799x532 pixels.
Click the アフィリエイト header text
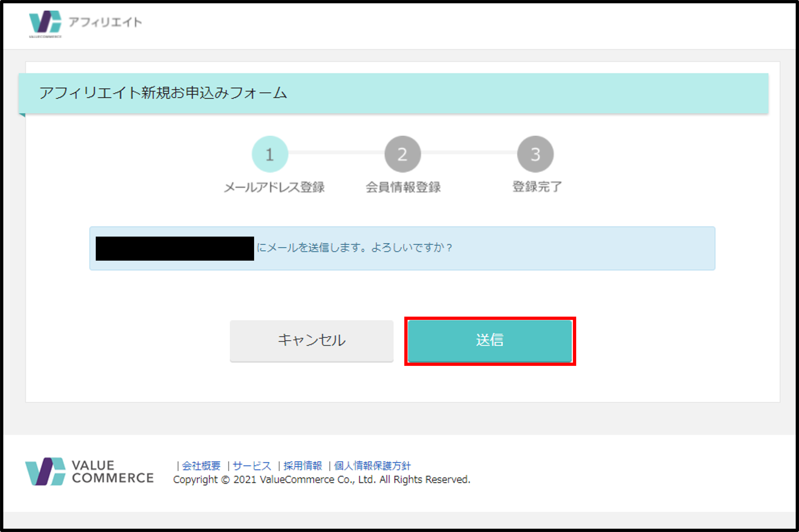pyautogui.click(x=105, y=22)
